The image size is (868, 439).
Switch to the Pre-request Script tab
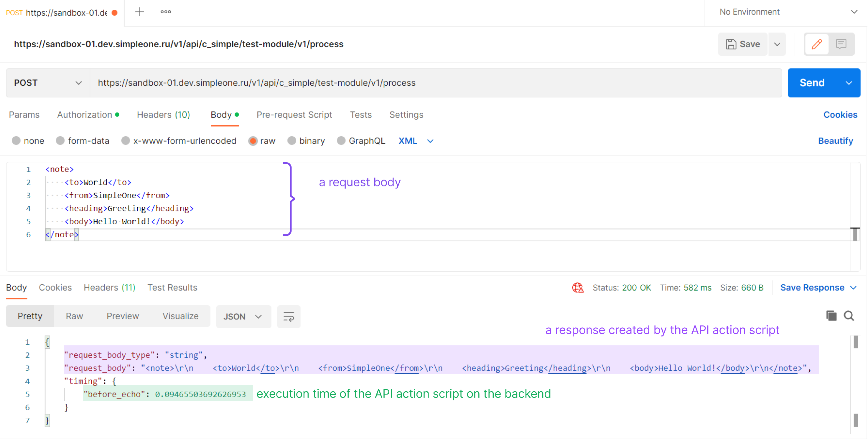[x=294, y=115]
